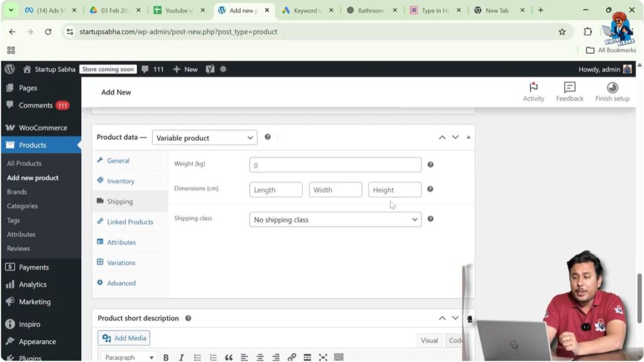Viewport: 644px width, 362px height.
Task: Apply a bulleted list in the editor
Action: pyautogui.click(x=197, y=357)
